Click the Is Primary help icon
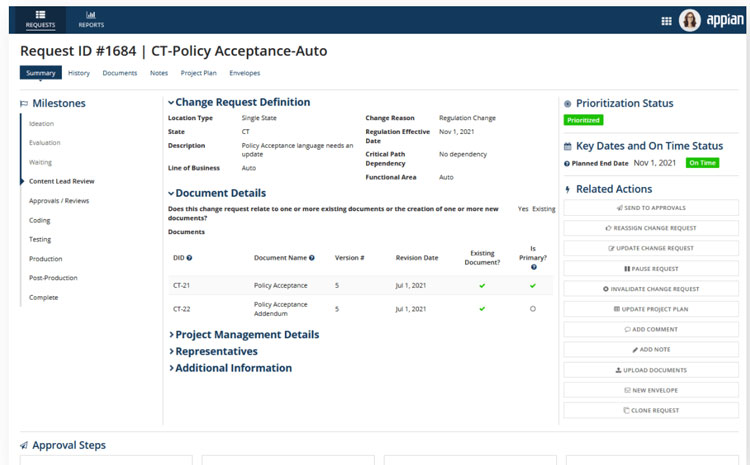 (533, 267)
